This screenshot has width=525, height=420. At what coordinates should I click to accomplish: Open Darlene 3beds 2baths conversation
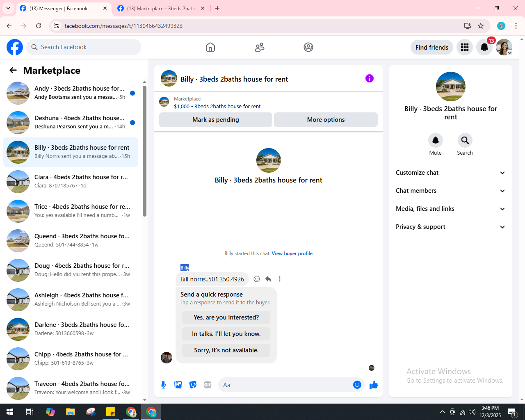coord(71,329)
